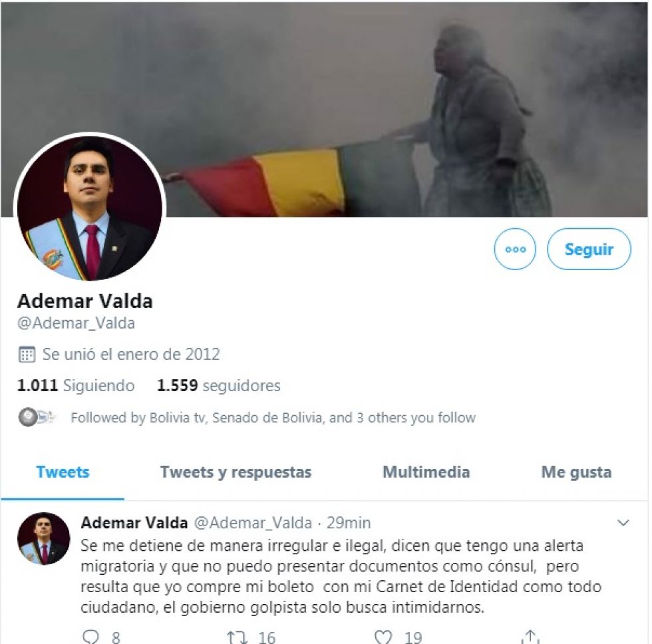Open the Multimedia tab
This screenshot has width=652, height=644.
pos(426,472)
